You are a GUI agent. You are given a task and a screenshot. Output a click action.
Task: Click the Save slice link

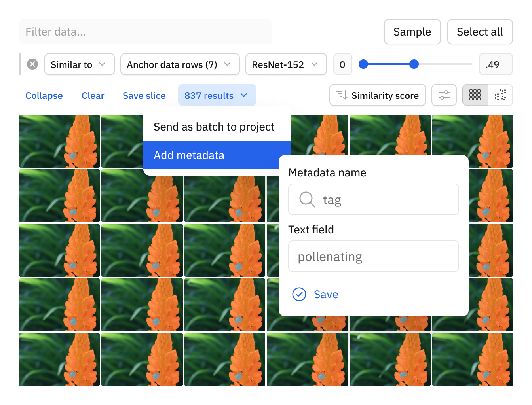point(144,95)
